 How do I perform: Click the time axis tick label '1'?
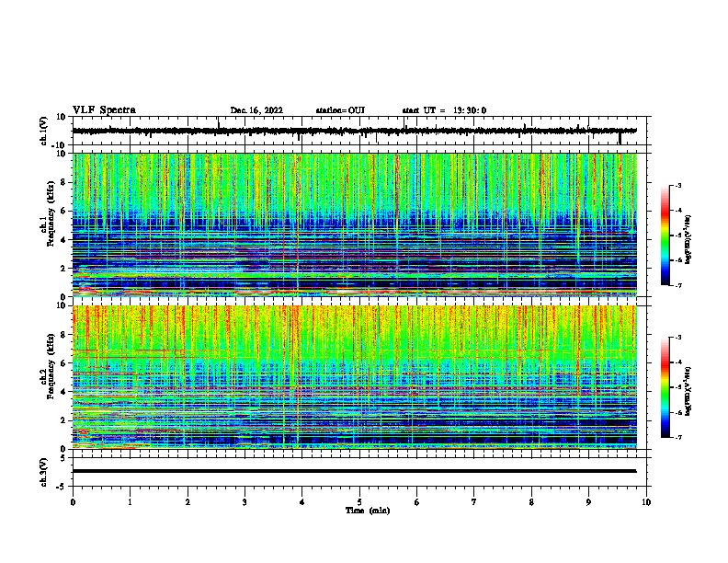(130, 502)
